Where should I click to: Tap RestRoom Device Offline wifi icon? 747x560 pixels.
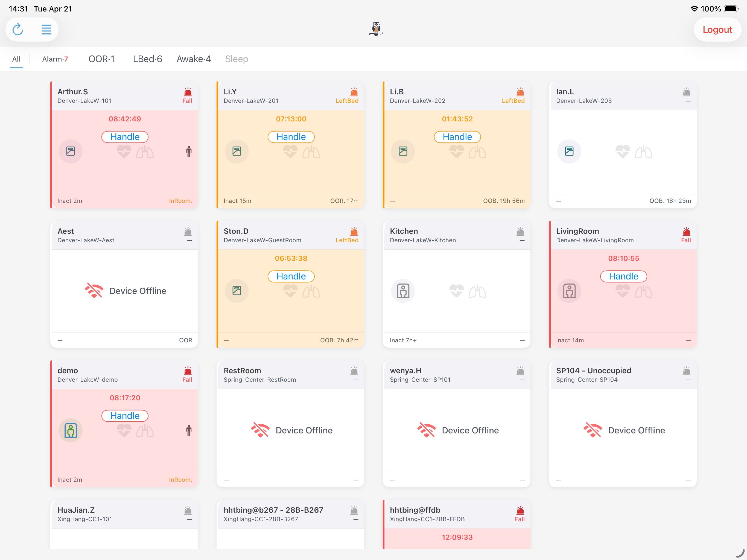(260, 430)
